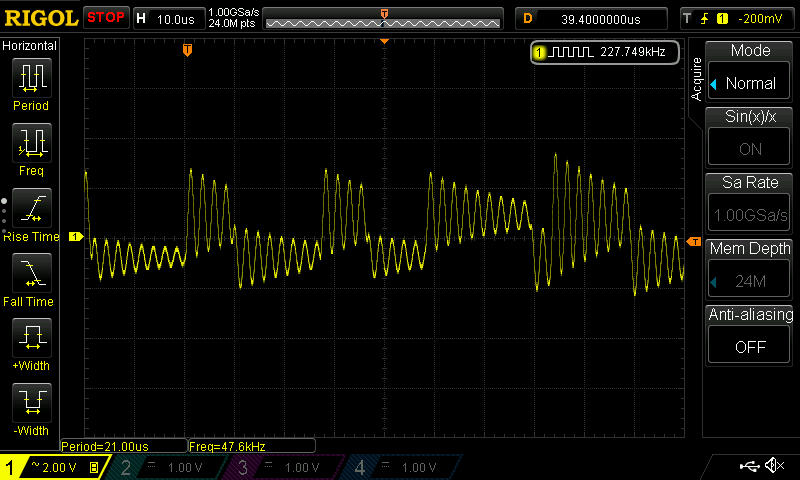Select the -Width measurement icon
800x480 pixels.
click(32, 403)
